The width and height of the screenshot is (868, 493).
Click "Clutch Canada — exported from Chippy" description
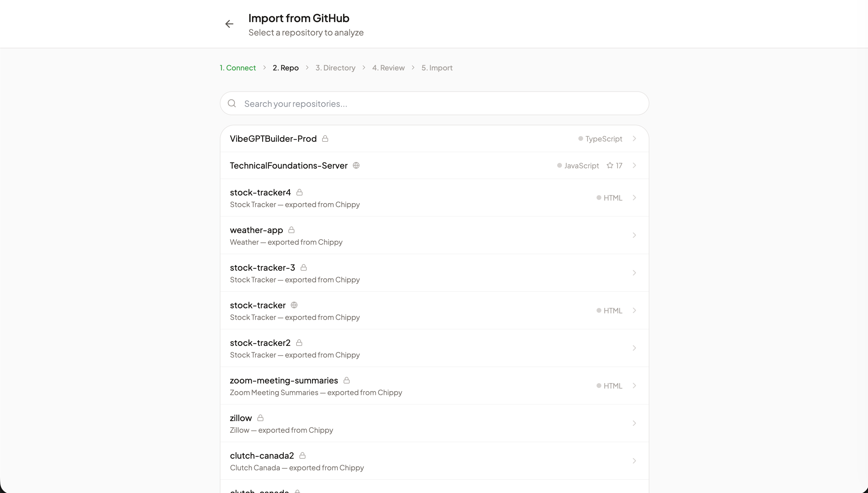(x=297, y=468)
